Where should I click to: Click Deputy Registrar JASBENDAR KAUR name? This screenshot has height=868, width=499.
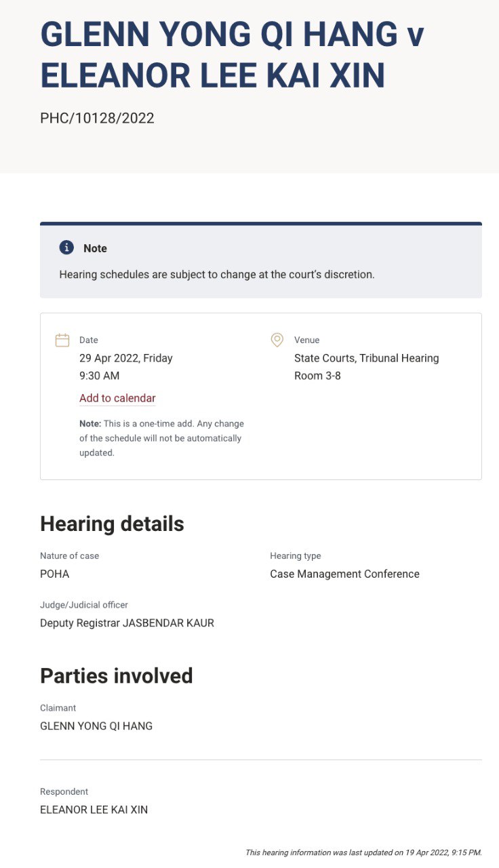tap(127, 623)
